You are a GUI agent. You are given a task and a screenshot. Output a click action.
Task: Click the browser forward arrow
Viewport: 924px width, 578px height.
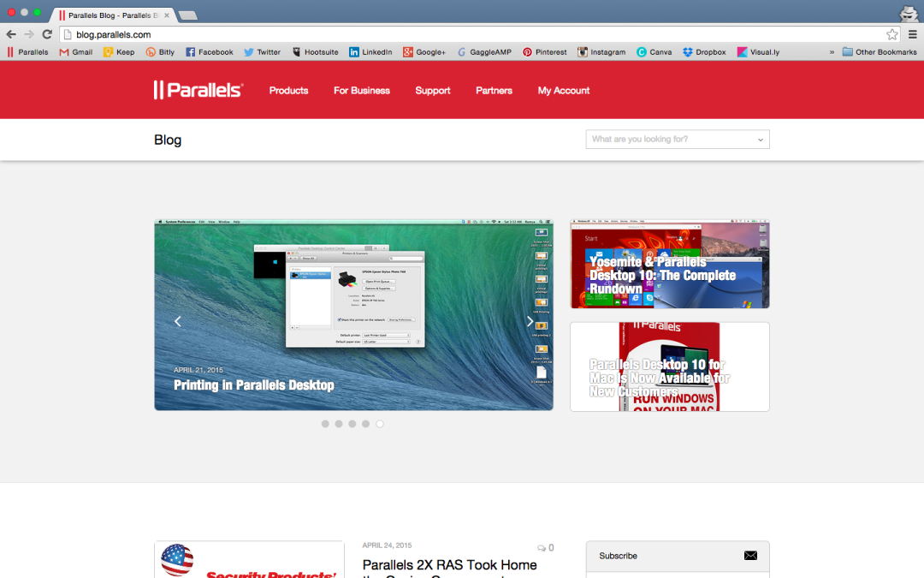point(29,34)
